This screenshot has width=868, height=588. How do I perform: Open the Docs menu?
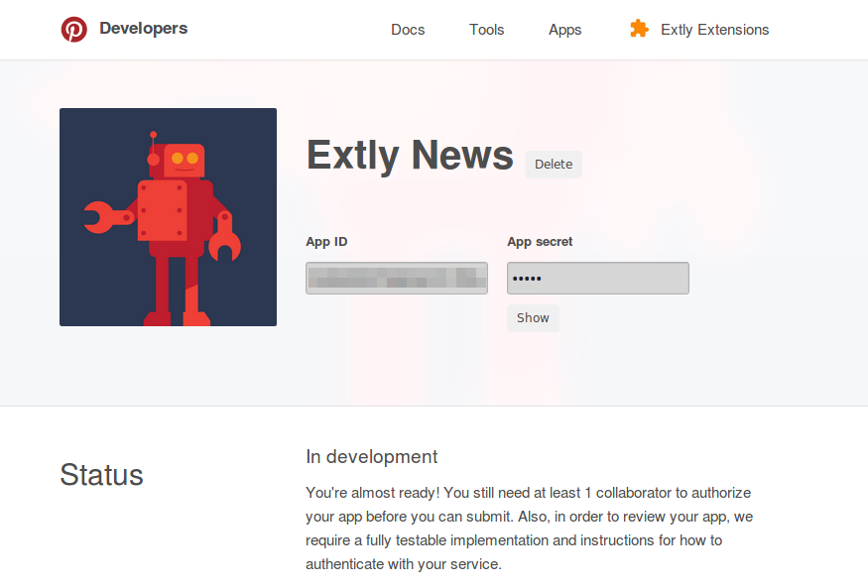[x=408, y=30]
